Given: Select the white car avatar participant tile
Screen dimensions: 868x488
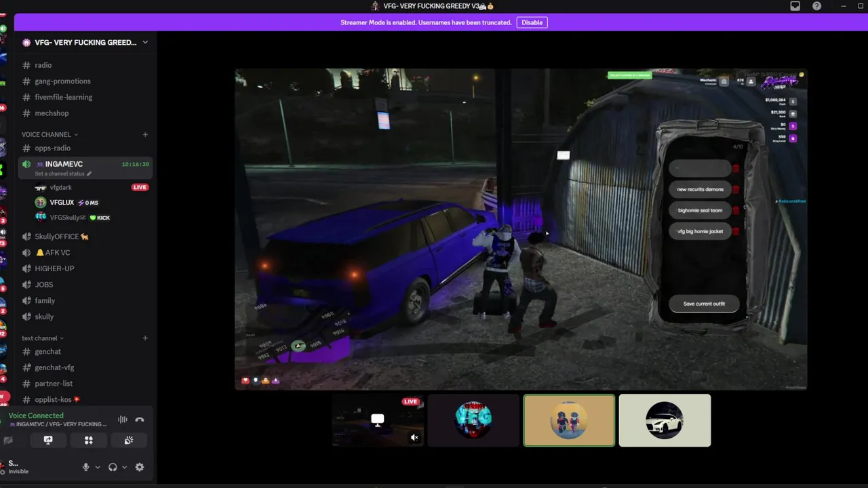Looking at the screenshot, I should (x=665, y=420).
